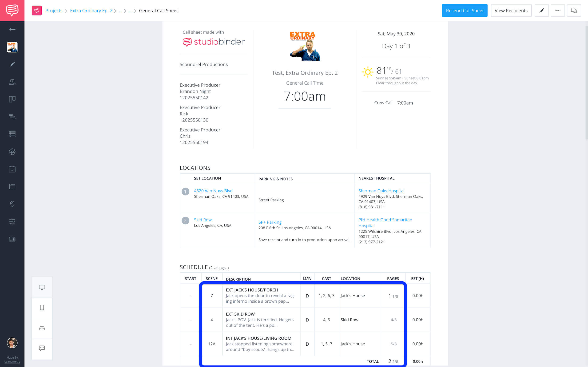Click the 4520 Van Nuys Blvd location link
Screen dimensions: 588x367
pos(213,190)
